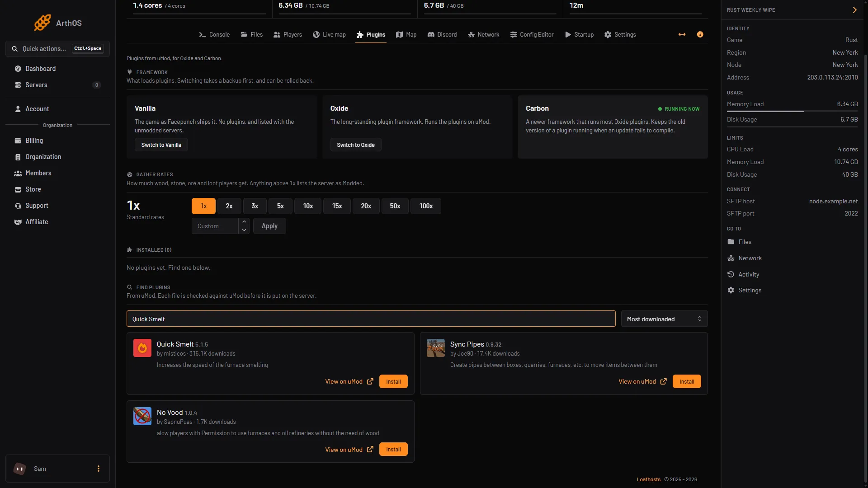
Task: Install the Quick Smelt plugin
Action: [393, 382]
